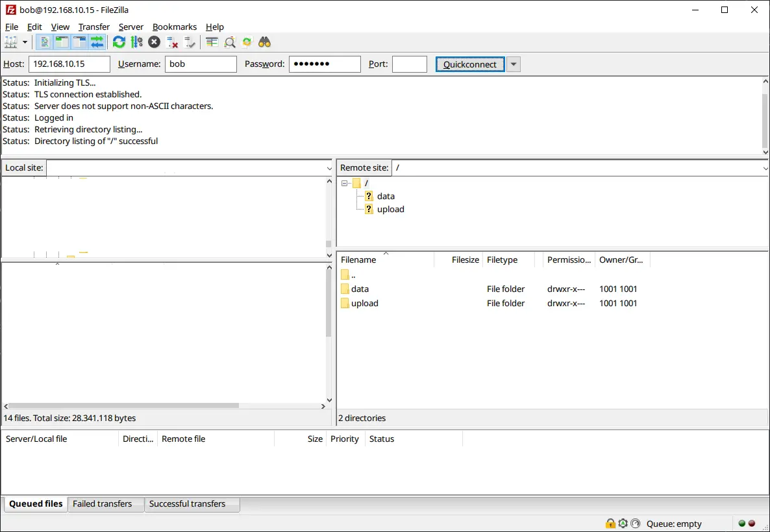Screen dimensions: 770x532
Task: Click the Quickconnect button
Action: click(x=469, y=64)
